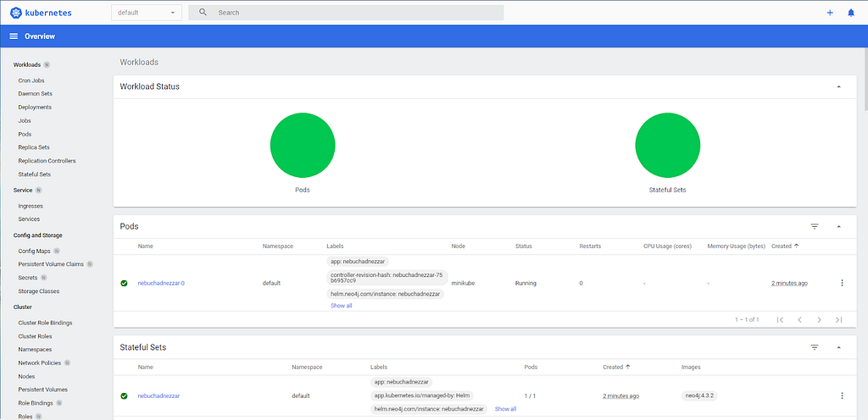Open Replica Sets in sidebar
Screen dimensions: 868x420
pos(34,147)
